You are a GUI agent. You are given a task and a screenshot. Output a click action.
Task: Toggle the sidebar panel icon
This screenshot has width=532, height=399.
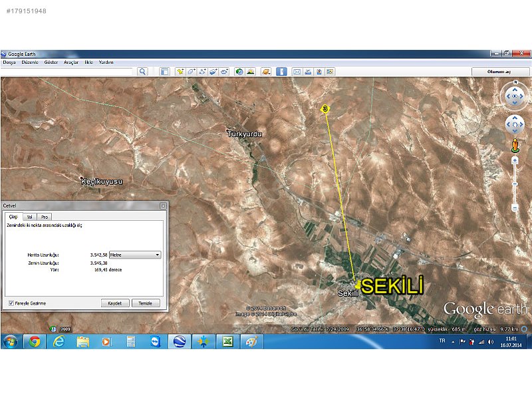tap(164, 72)
